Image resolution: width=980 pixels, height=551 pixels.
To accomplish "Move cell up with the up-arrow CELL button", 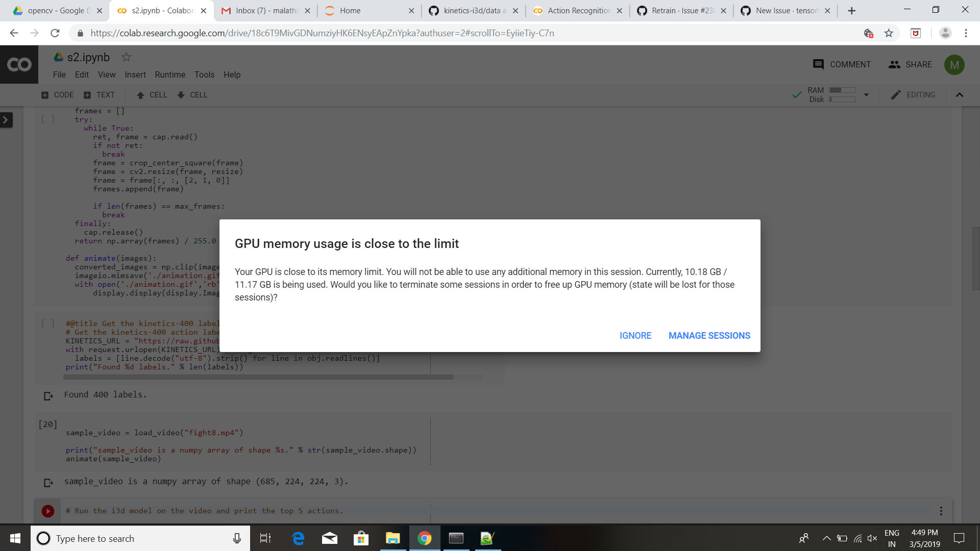I will (x=152, y=95).
